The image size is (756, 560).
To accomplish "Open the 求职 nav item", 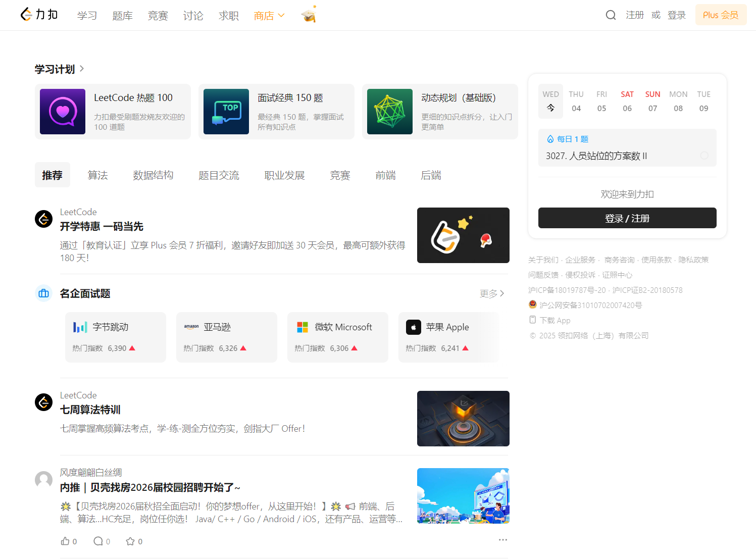I will click(x=228, y=16).
